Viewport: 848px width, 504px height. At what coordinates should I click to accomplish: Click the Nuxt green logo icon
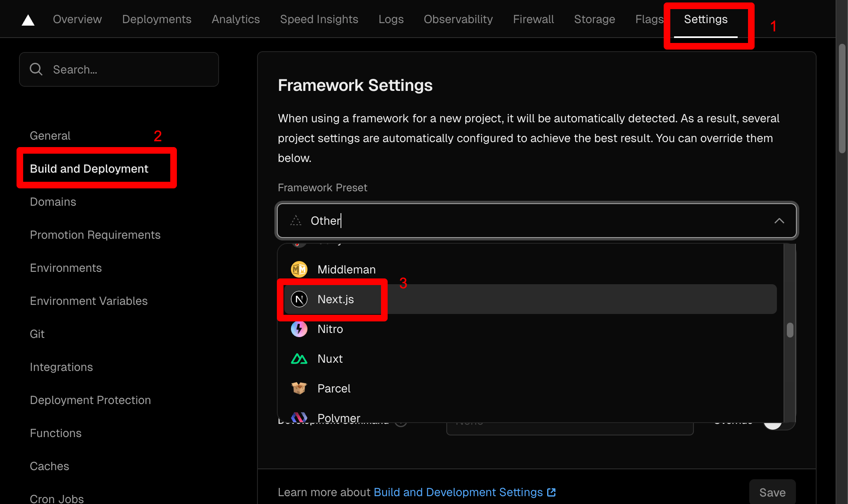tap(299, 359)
